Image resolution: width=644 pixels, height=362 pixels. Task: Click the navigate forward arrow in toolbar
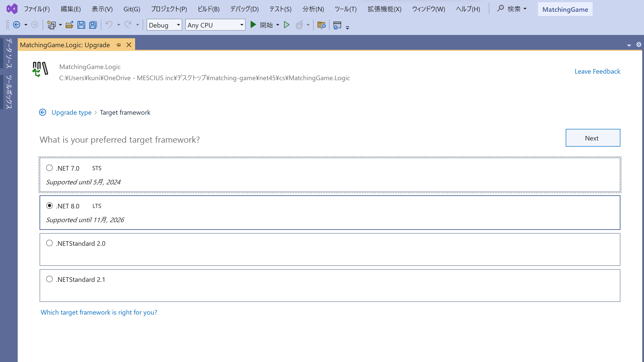(x=35, y=25)
